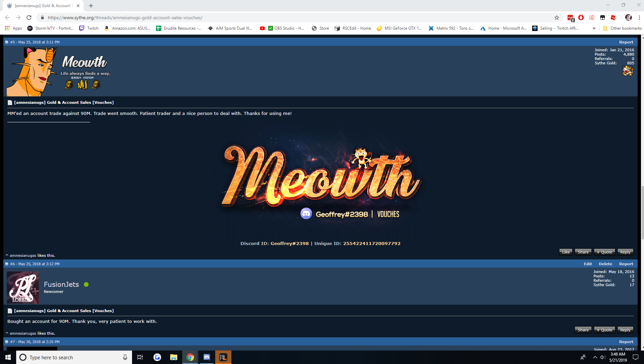Screen dimensions: 644x364
Task: Show hidden system tray icons
Action: click(595, 357)
